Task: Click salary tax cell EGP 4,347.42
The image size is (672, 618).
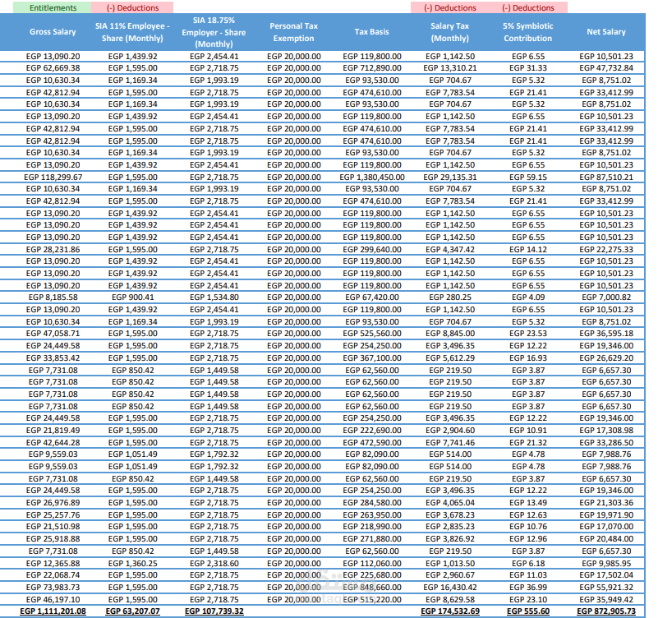Action: 449,250
